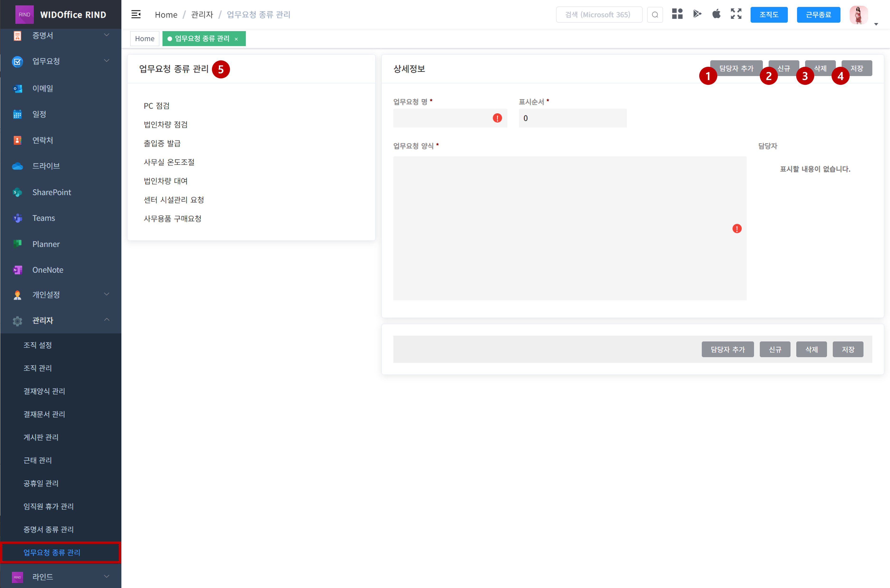
Task: Close the 업무요청 종류 관리 tab
Action: [x=236, y=39]
